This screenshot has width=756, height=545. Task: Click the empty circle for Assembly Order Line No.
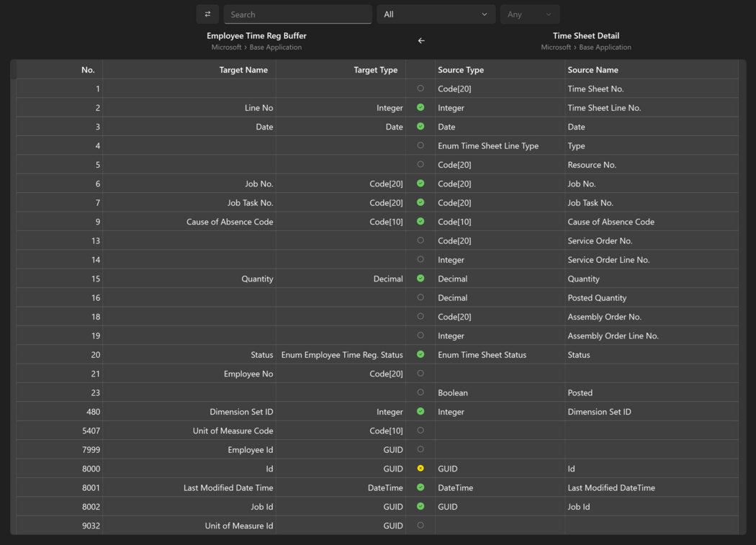point(420,335)
